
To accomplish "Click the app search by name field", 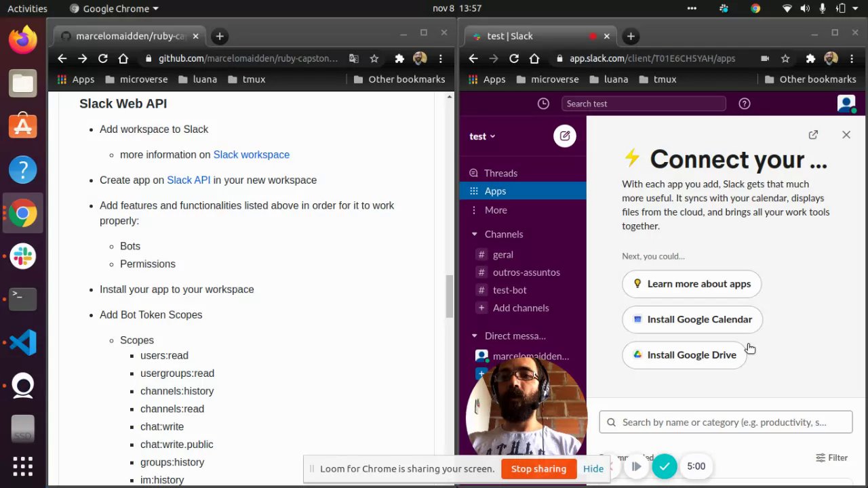I will 726,422.
